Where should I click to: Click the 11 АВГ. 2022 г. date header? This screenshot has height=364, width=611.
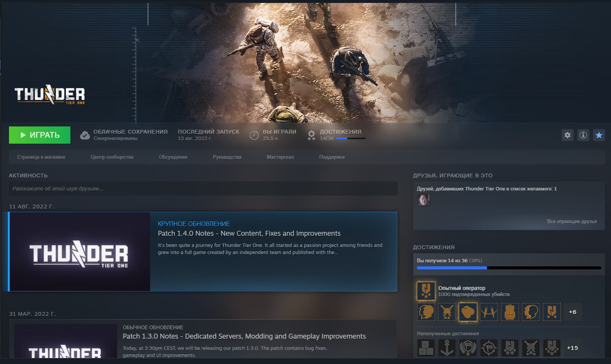point(31,207)
